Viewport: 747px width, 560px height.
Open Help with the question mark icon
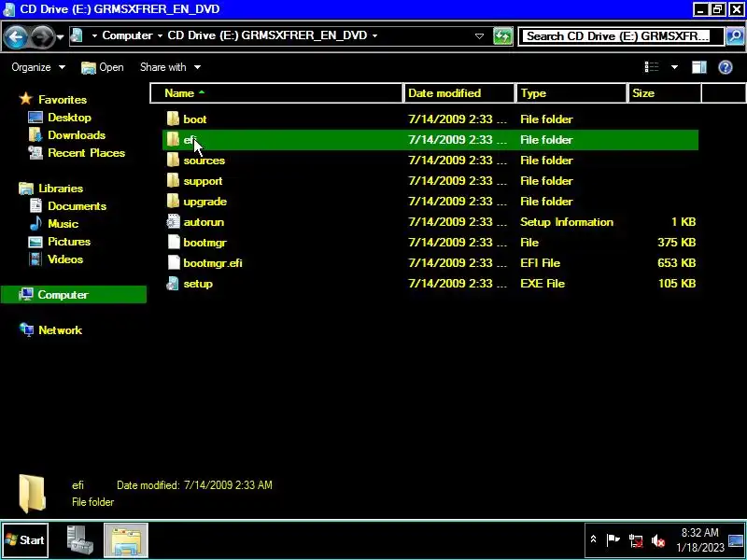[x=726, y=67]
